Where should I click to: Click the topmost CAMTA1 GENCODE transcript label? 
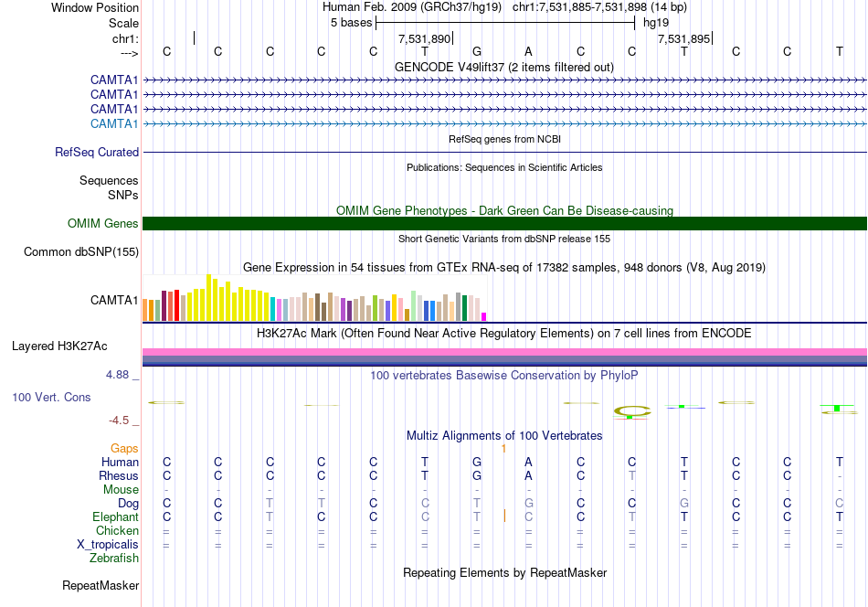pos(114,80)
